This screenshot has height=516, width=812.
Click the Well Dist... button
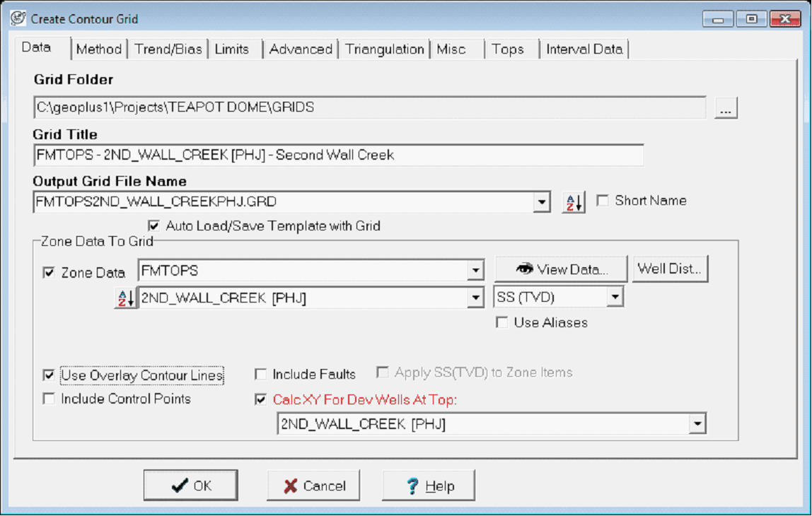coord(670,269)
